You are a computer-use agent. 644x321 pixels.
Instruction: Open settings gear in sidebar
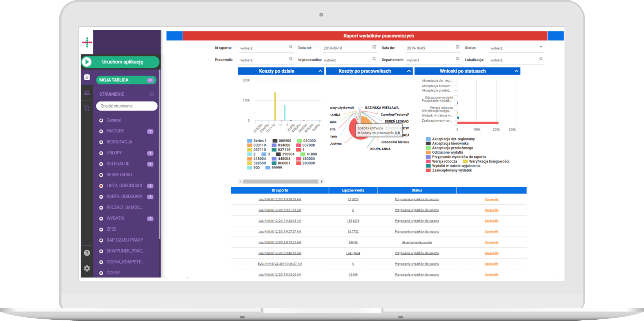point(87,268)
